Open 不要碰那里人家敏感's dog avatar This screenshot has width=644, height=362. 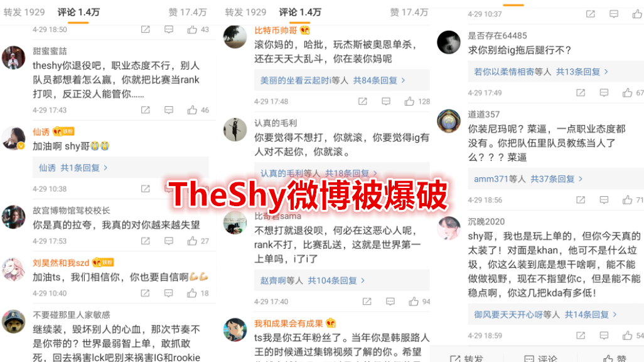[x=14, y=321]
